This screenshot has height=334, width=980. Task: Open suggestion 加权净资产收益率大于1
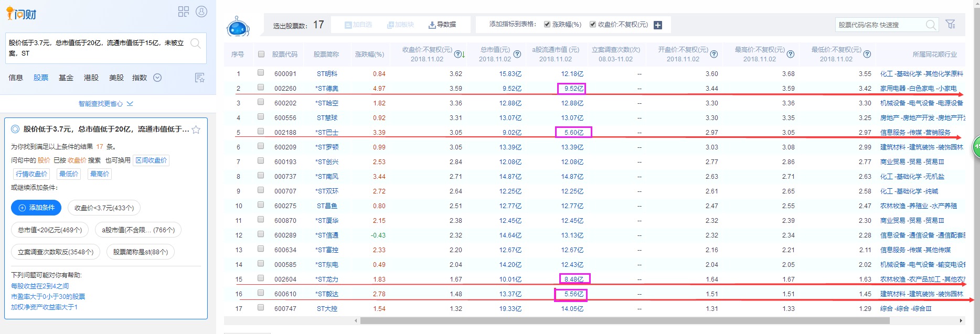click(44, 307)
